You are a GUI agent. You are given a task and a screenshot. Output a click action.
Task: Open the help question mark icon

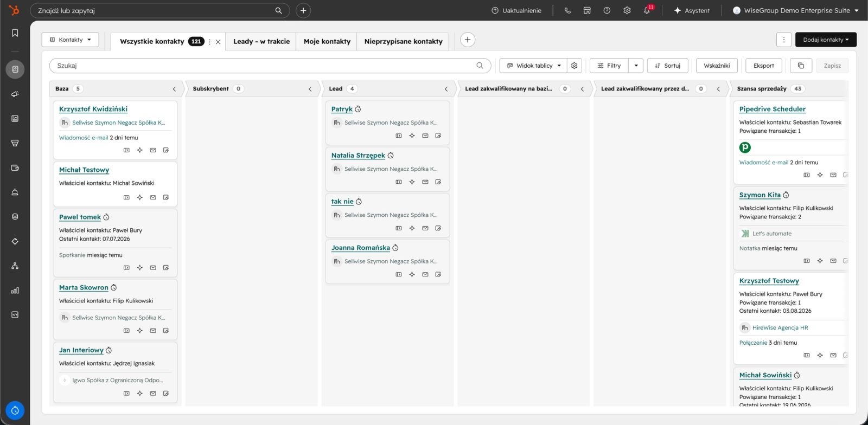[x=607, y=10]
